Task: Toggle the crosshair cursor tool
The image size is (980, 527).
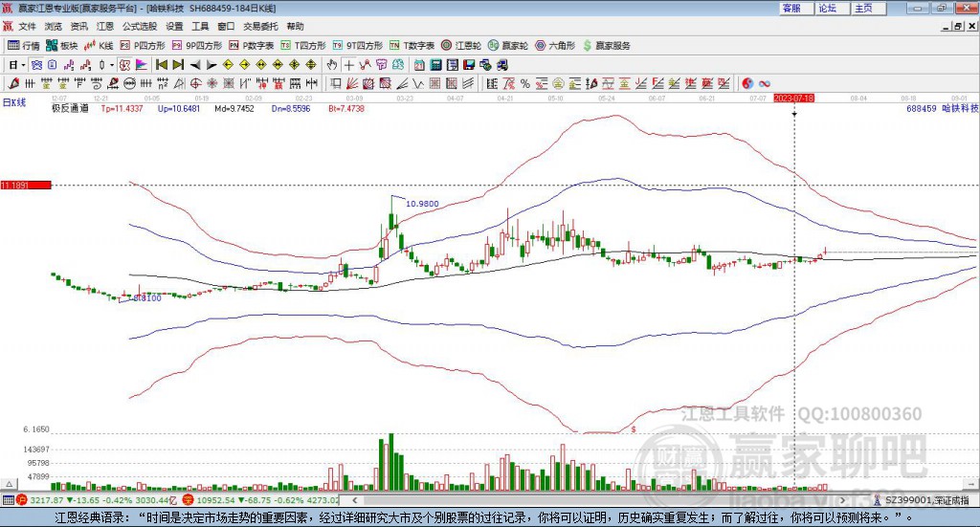Action: (348, 65)
